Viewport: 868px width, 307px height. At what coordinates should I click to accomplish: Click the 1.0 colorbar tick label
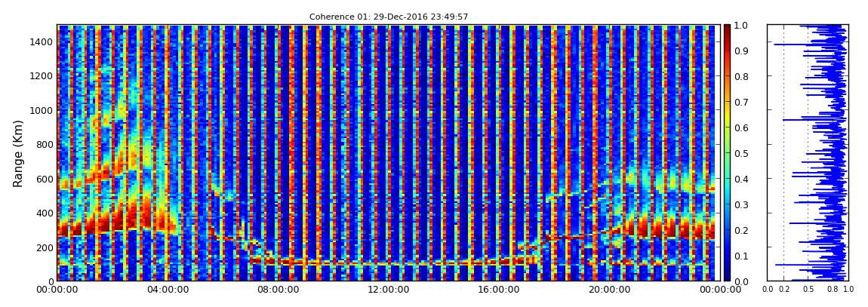[x=743, y=26]
